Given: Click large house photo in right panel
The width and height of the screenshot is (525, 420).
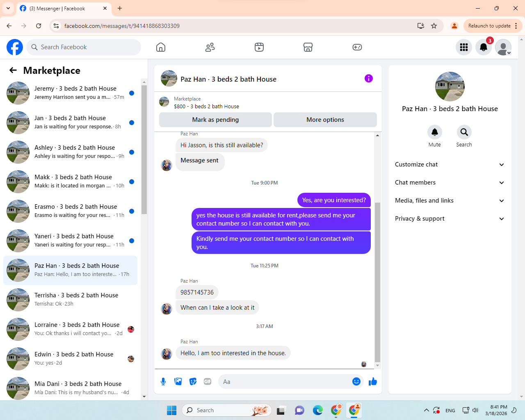Looking at the screenshot, I should point(450,87).
